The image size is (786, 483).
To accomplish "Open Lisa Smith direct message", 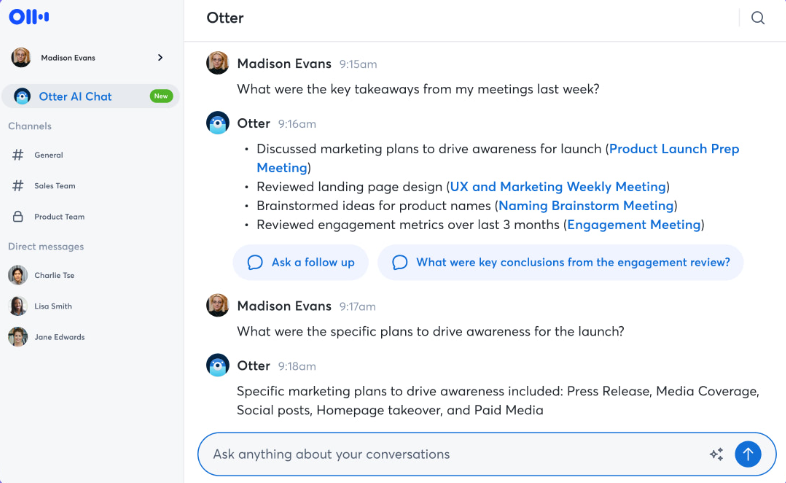I will 53,306.
